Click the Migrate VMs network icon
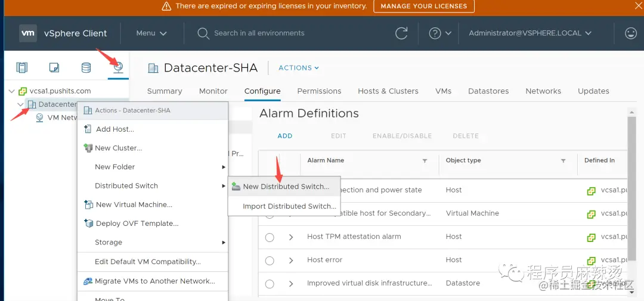The image size is (644, 301). point(88,281)
